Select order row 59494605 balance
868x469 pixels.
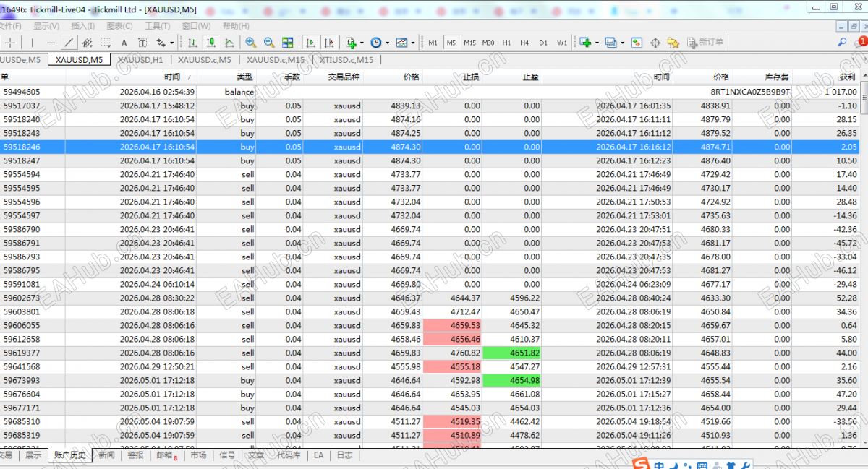coord(430,92)
